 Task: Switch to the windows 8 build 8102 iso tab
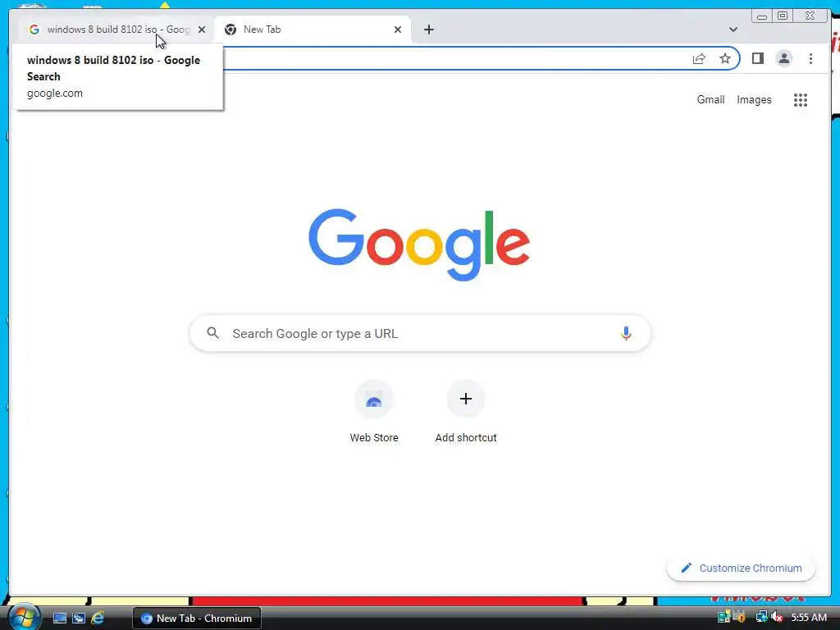click(116, 30)
